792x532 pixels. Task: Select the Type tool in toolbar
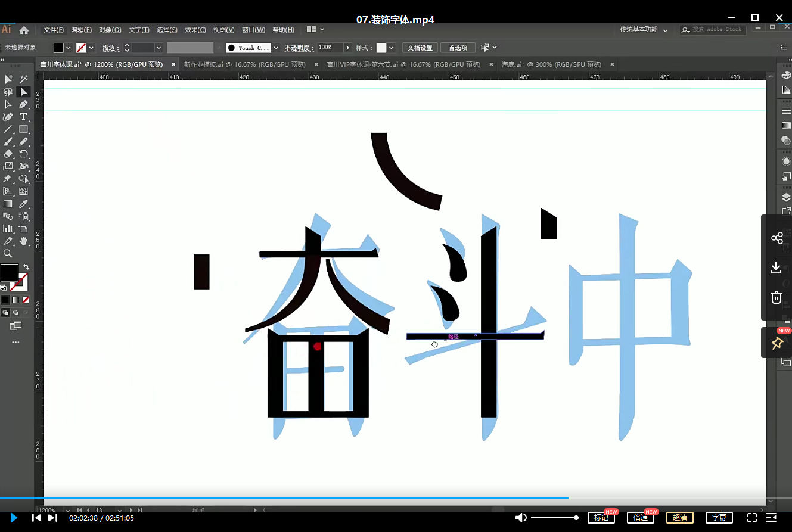(x=24, y=117)
